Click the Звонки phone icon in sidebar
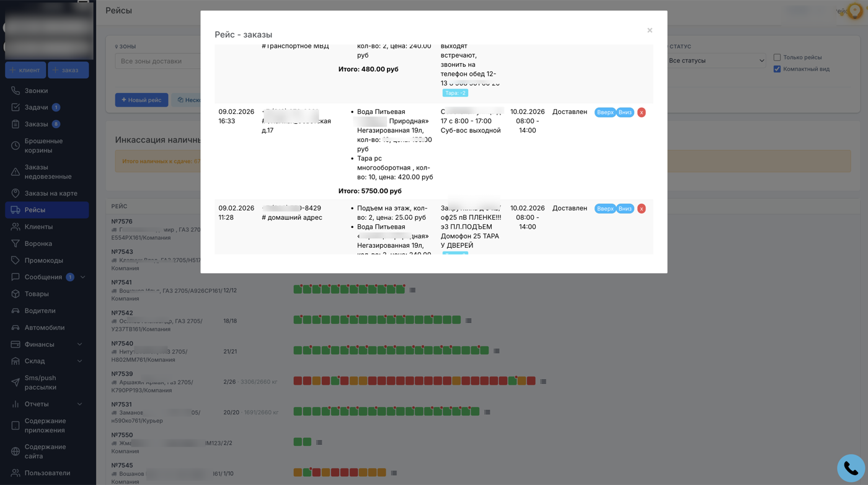This screenshot has height=485, width=868. pos(15,90)
